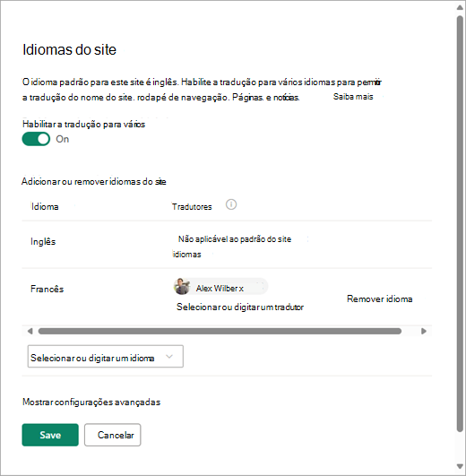Select the Inglês language row
The height and width of the screenshot is (476, 466).
pos(227,245)
